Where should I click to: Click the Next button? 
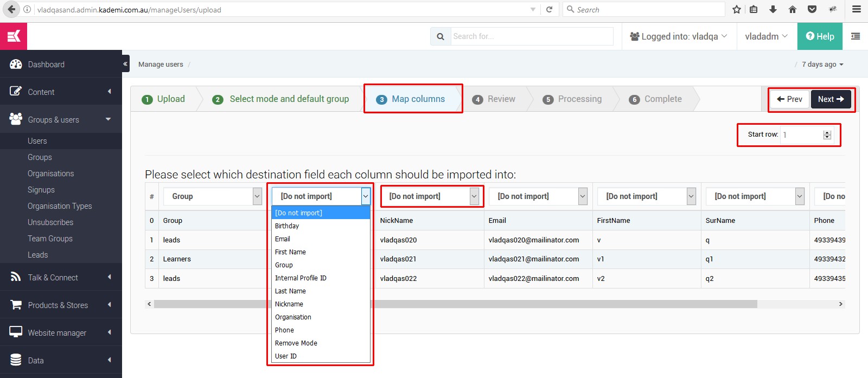[831, 99]
